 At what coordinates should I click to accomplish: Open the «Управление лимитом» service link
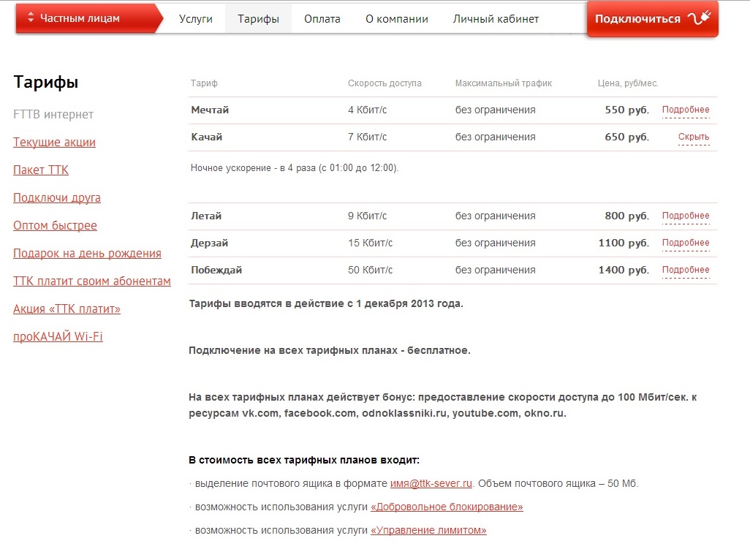pos(428,531)
